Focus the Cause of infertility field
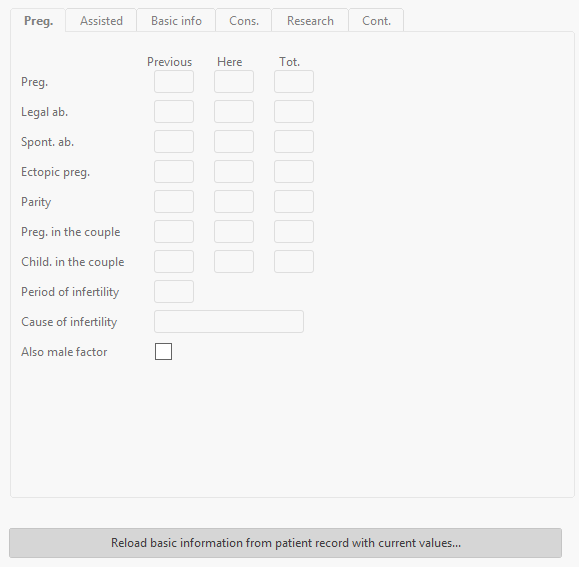 [x=229, y=322]
